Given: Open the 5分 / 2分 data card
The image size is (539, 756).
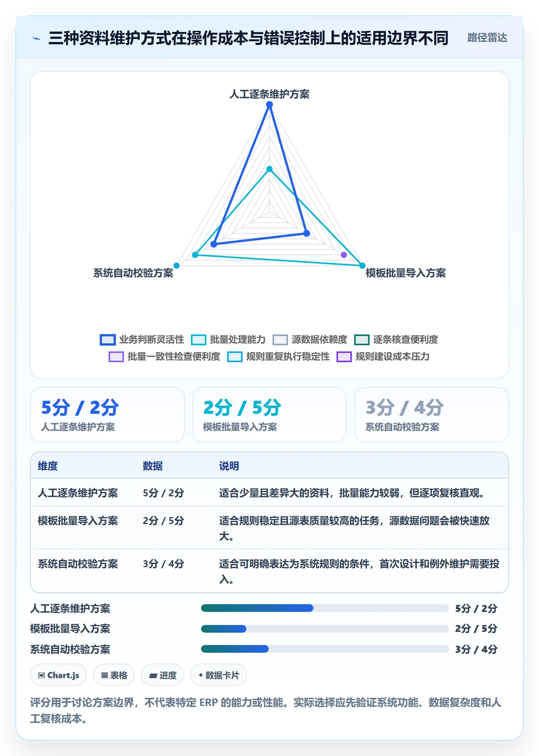Looking at the screenshot, I should [x=107, y=415].
